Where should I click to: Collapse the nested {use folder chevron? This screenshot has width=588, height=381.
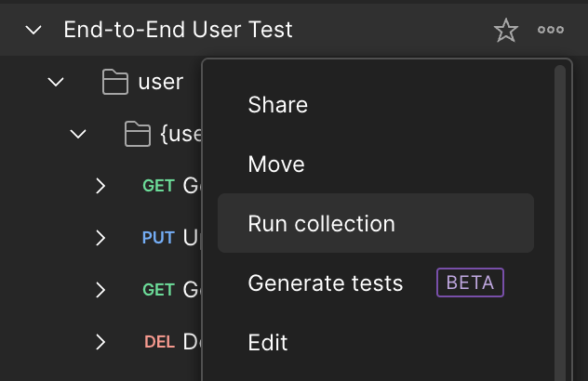(78, 134)
